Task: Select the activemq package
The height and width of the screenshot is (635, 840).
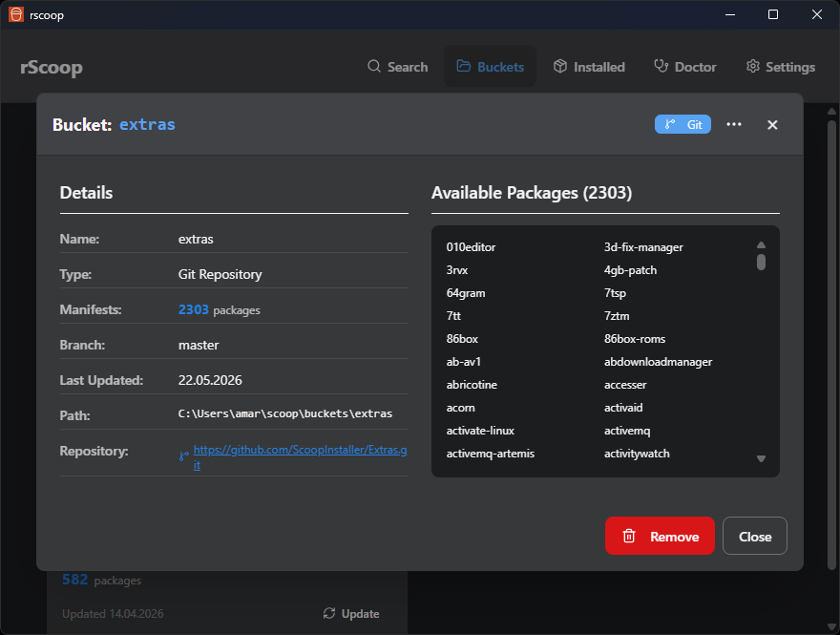Action: (x=627, y=431)
